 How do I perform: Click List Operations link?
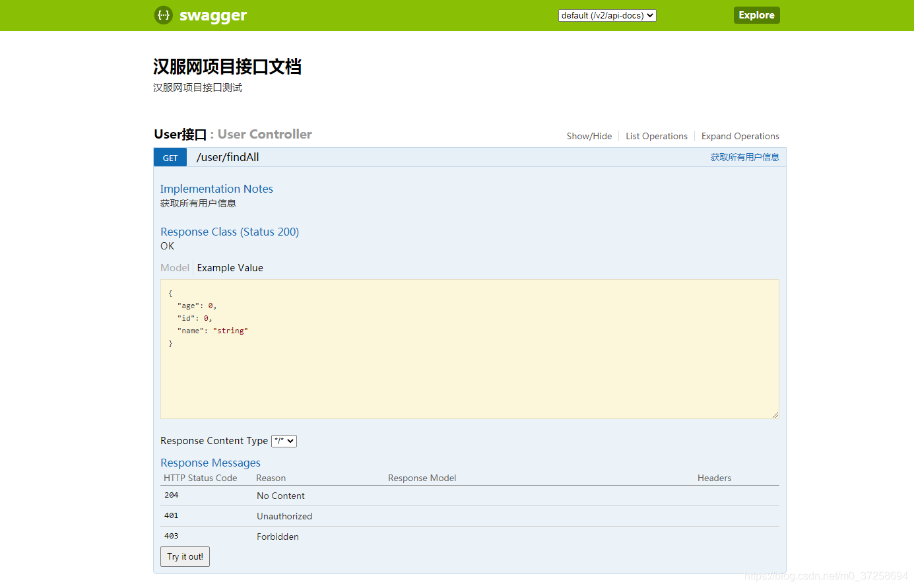point(657,136)
